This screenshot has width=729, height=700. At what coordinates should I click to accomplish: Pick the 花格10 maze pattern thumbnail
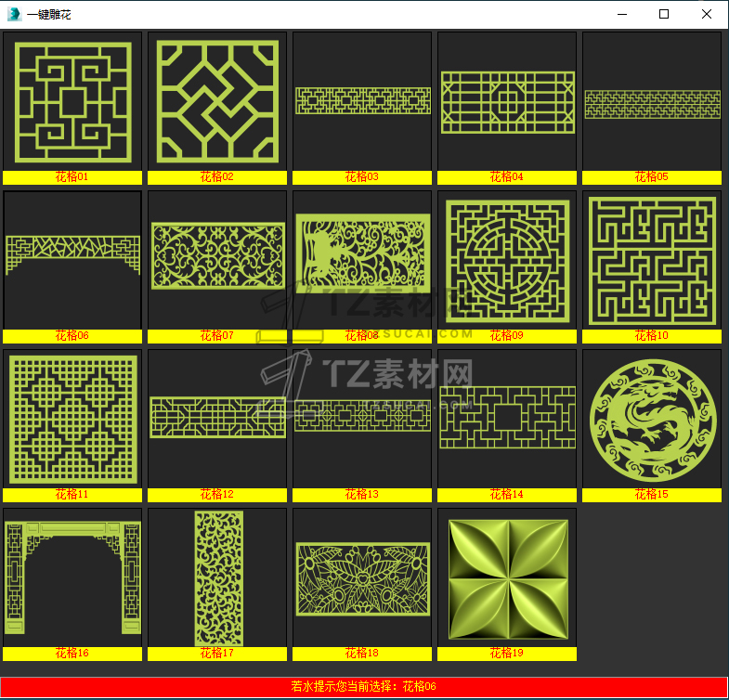(x=652, y=260)
